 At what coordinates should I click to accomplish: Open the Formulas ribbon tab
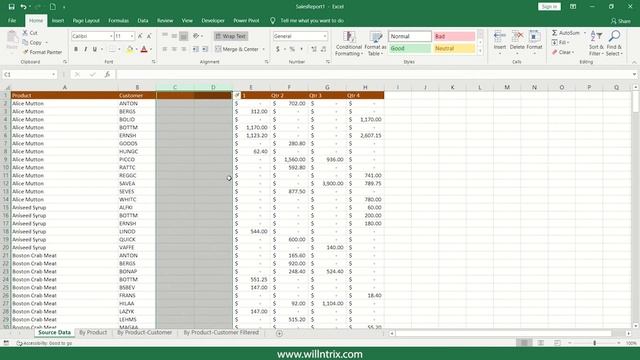(x=118, y=20)
